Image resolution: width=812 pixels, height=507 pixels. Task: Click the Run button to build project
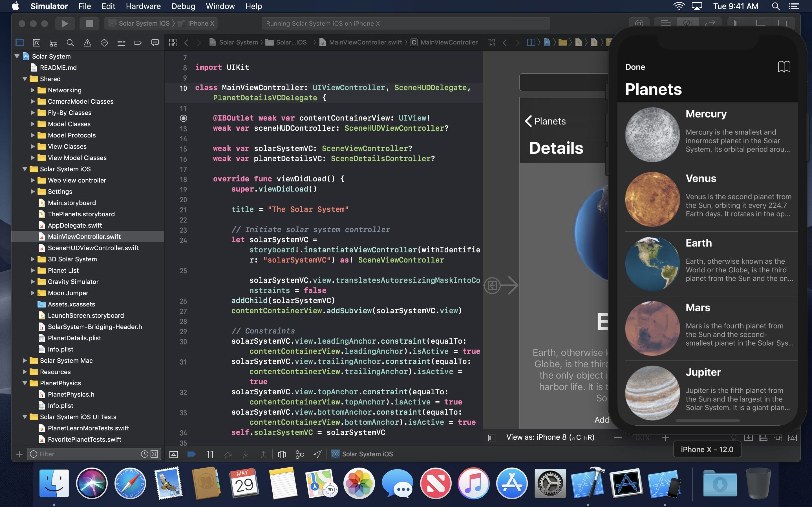(x=64, y=23)
